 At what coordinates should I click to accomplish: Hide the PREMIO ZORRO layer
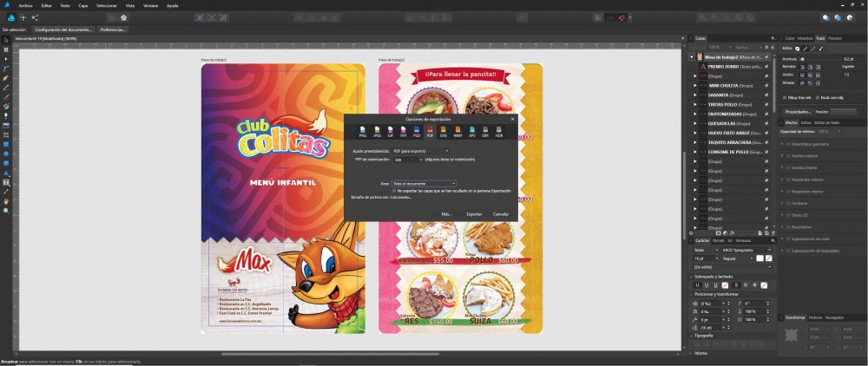click(766, 66)
